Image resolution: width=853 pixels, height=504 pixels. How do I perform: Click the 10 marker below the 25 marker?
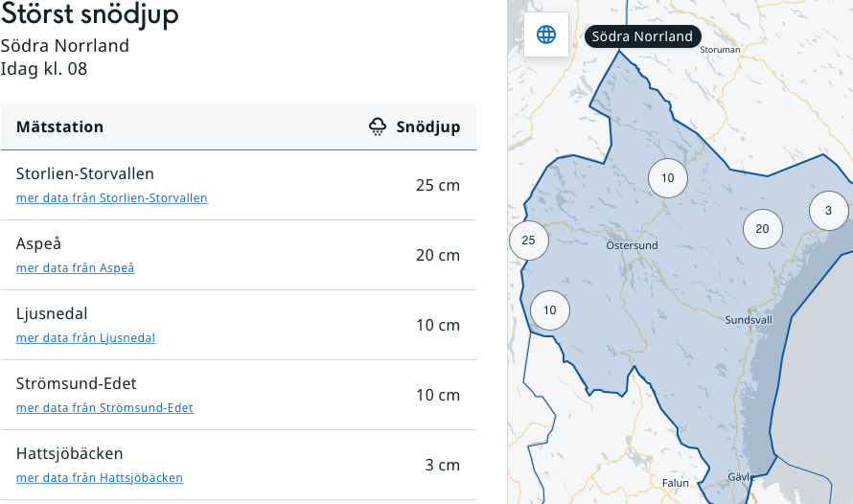[549, 310]
